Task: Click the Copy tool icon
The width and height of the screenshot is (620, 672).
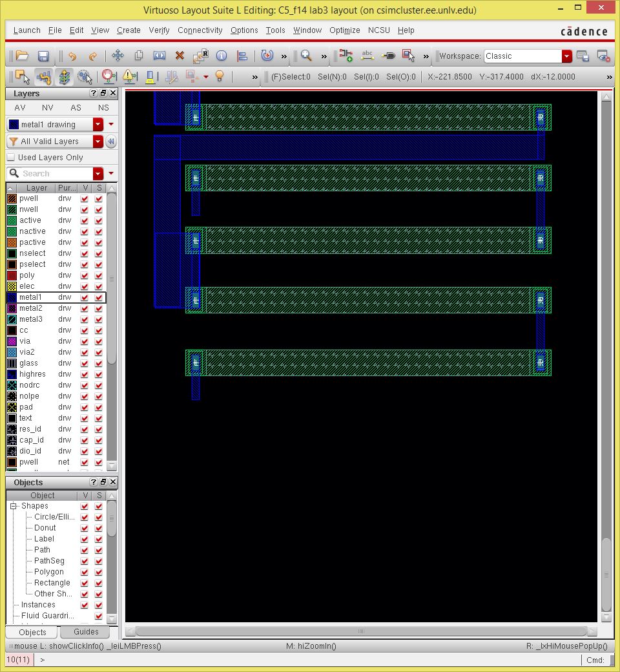Action: pyautogui.click(x=138, y=56)
